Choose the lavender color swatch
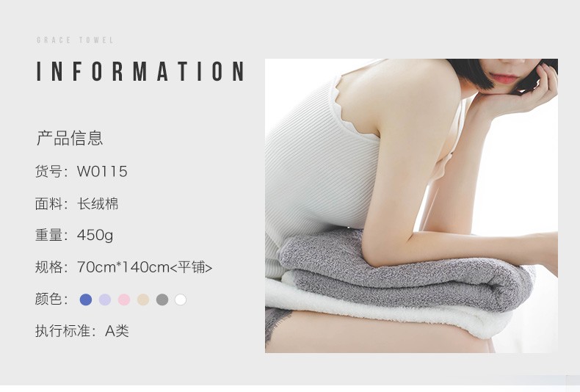The image size is (580, 392). point(105,300)
